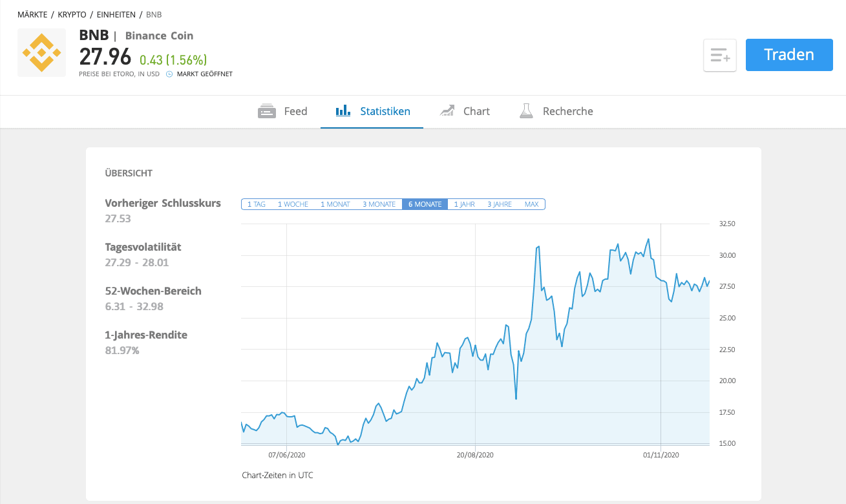This screenshot has width=846, height=504.
Task: Click the bar-chart icon on Statistiken tab
Action: pyautogui.click(x=342, y=110)
